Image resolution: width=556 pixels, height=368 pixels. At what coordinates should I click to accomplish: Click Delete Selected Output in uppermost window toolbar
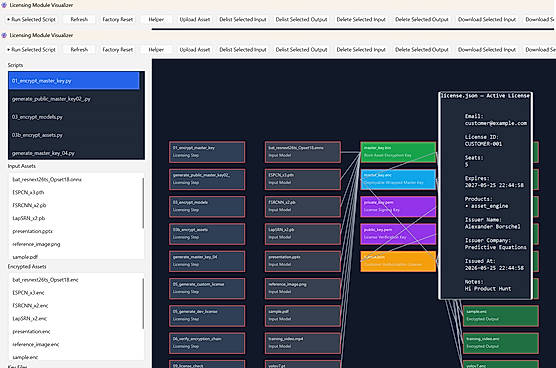tap(422, 19)
